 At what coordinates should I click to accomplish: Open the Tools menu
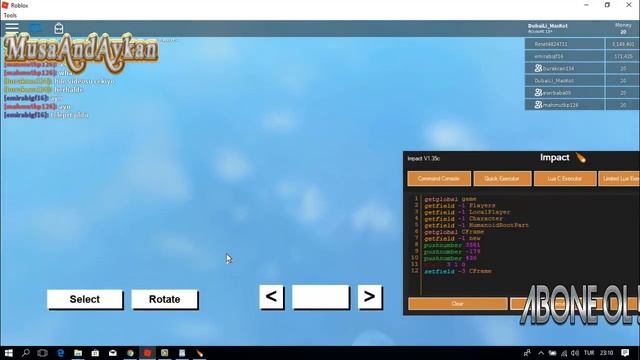(10, 16)
